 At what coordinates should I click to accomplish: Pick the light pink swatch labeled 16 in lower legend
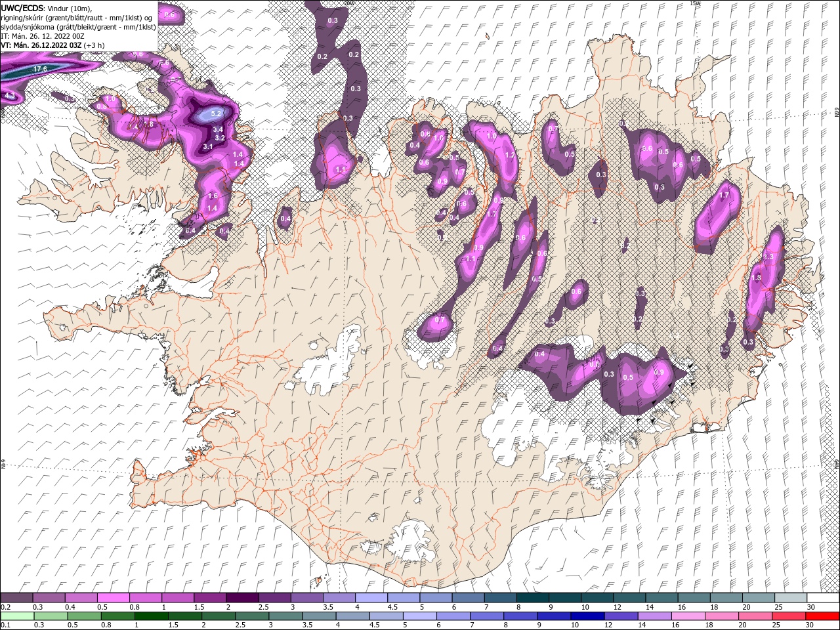click(687, 616)
